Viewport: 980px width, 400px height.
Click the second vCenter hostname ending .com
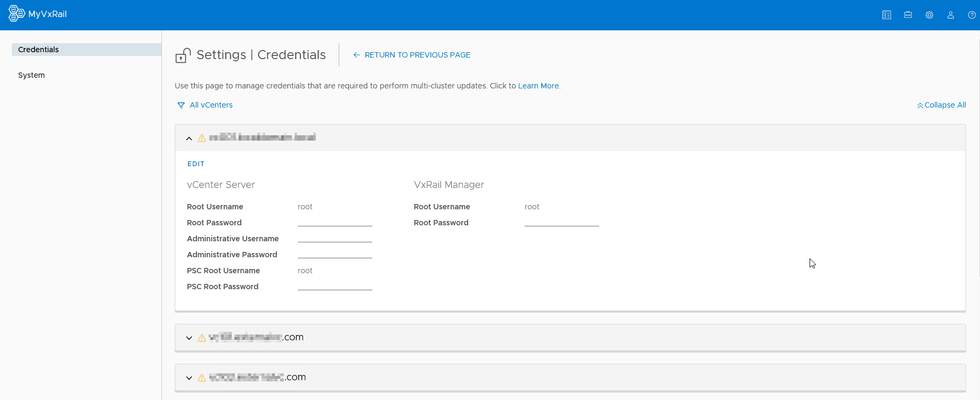tap(256, 337)
